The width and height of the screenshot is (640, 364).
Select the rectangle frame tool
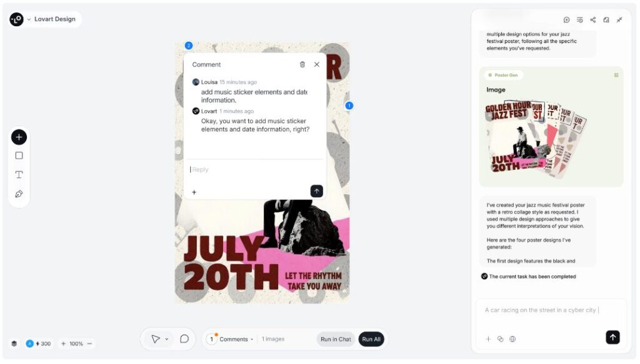[x=19, y=155]
